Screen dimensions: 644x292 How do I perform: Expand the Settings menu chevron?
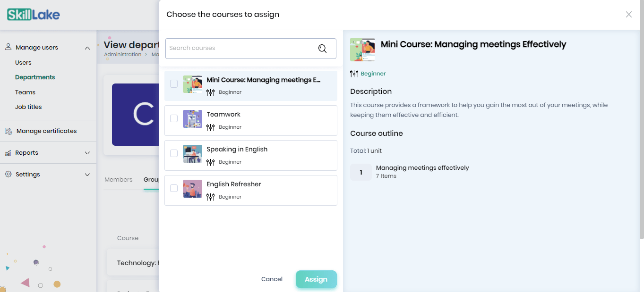pos(87,175)
